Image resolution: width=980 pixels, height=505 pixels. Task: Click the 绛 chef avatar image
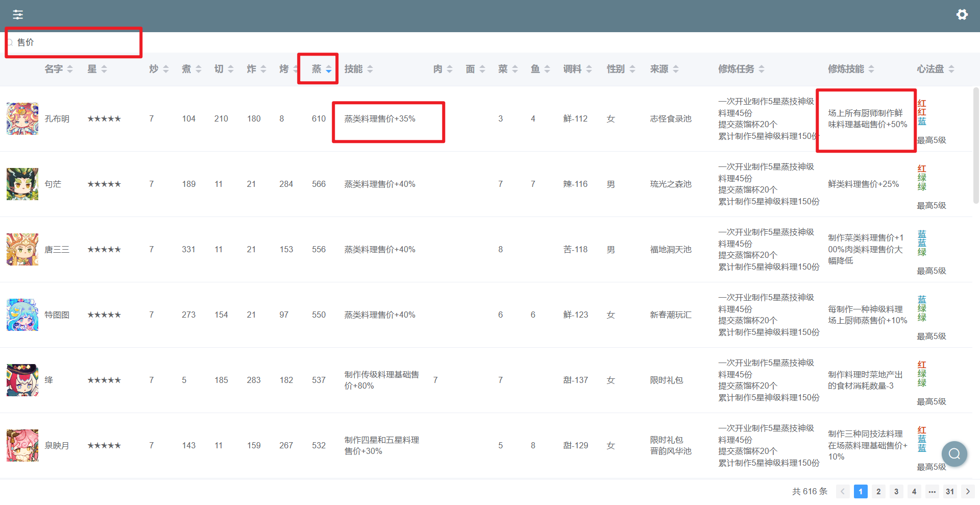pos(22,380)
